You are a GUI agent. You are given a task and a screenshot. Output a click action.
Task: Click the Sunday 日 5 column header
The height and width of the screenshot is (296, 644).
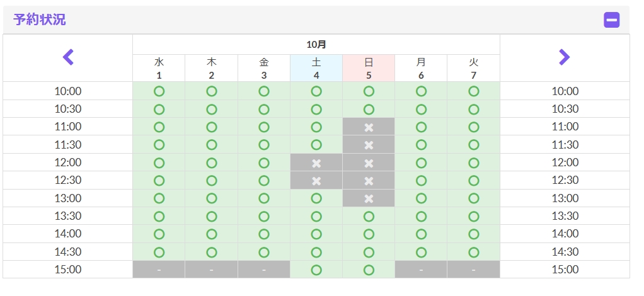[x=369, y=68]
